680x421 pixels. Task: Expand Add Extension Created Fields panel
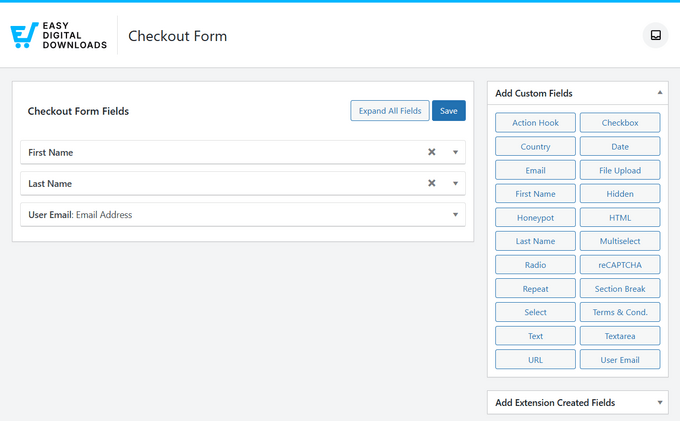pyautogui.click(x=659, y=403)
